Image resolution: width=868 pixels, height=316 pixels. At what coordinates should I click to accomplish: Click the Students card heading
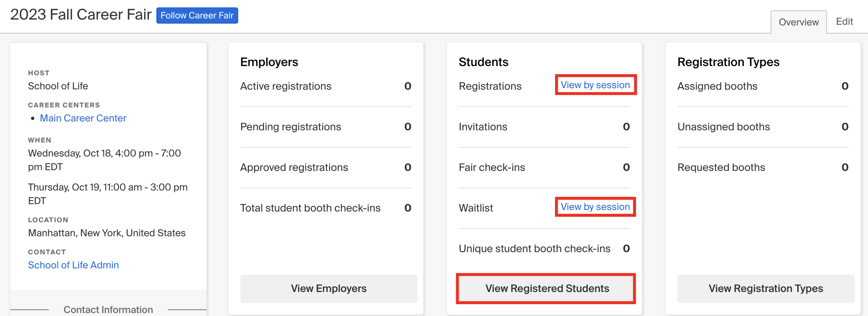pyautogui.click(x=483, y=62)
